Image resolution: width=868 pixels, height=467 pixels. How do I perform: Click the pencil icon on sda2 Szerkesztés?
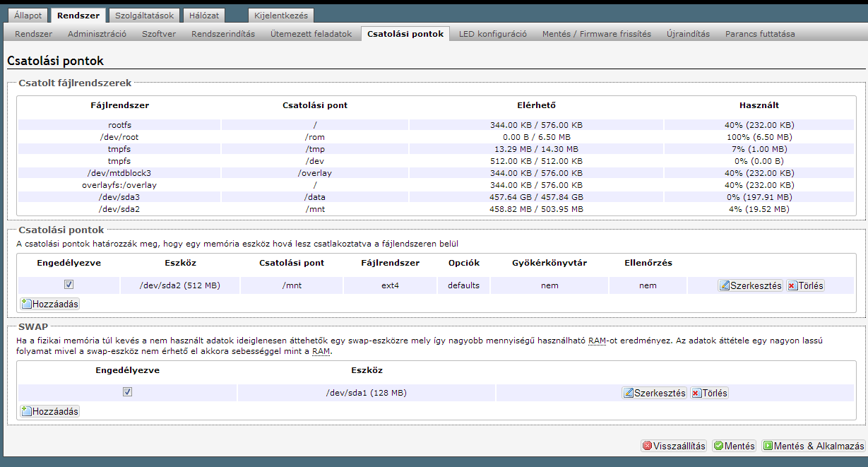(725, 286)
